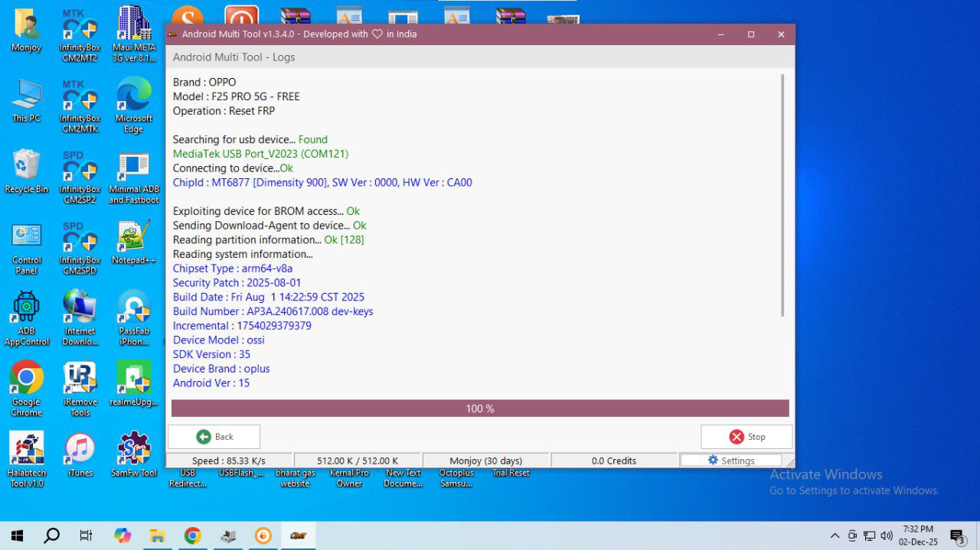This screenshot has height=550, width=980.
Task: Switch to Chrome on the taskbar
Action: click(192, 535)
